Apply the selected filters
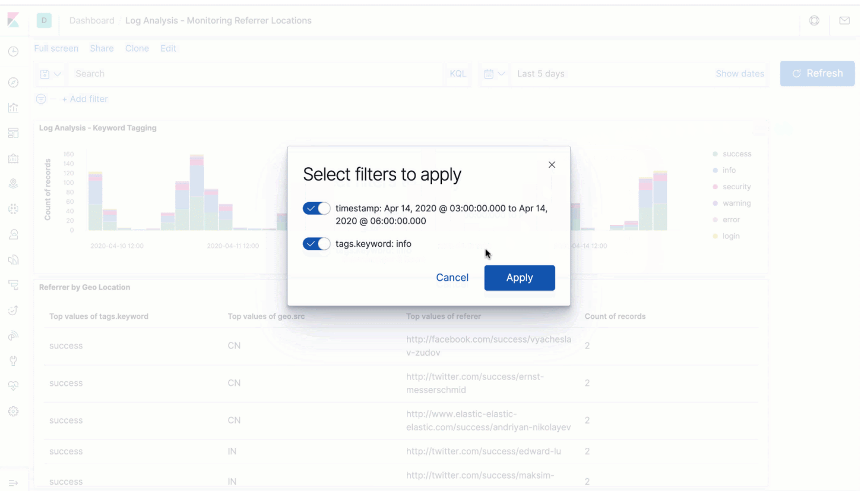This screenshot has width=868, height=492. (519, 277)
